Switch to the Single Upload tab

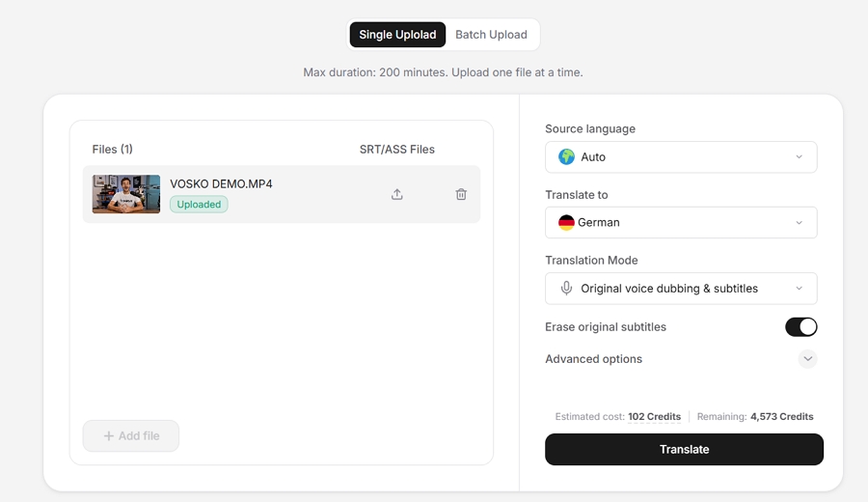[397, 35]
